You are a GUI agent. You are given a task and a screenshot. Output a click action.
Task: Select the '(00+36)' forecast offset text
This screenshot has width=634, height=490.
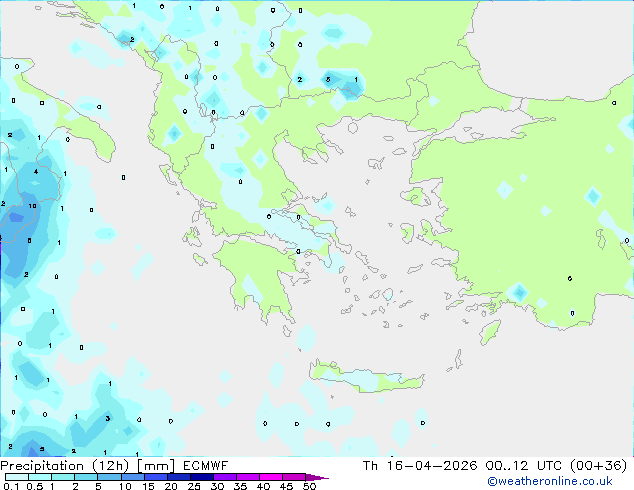click(598, 466)
